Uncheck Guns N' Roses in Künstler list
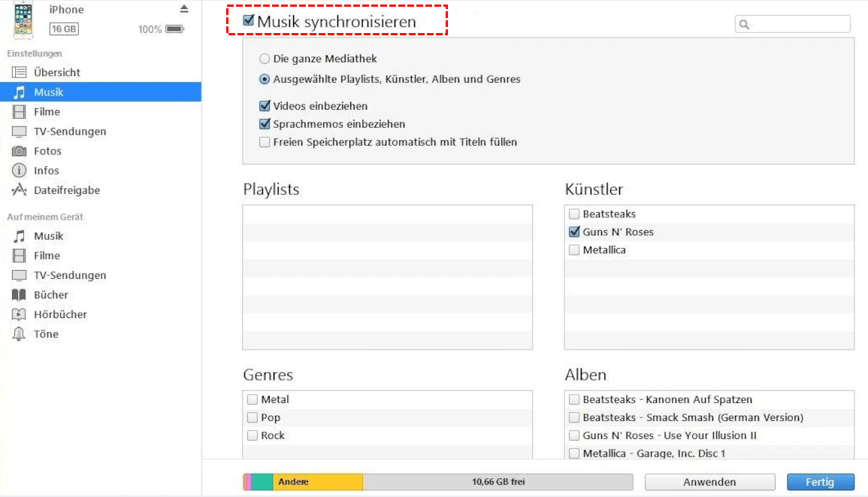Viewport: 868px width, 497px height. click(x=575, y=232)
